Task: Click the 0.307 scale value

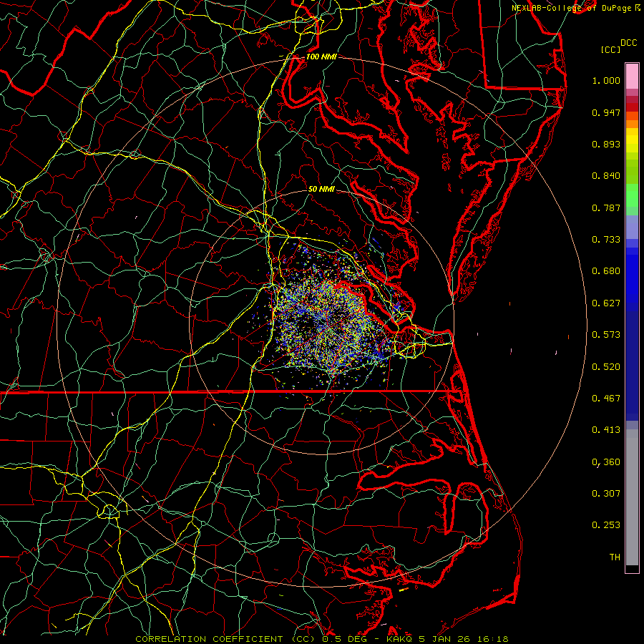Action: click(x=606, y=494)
